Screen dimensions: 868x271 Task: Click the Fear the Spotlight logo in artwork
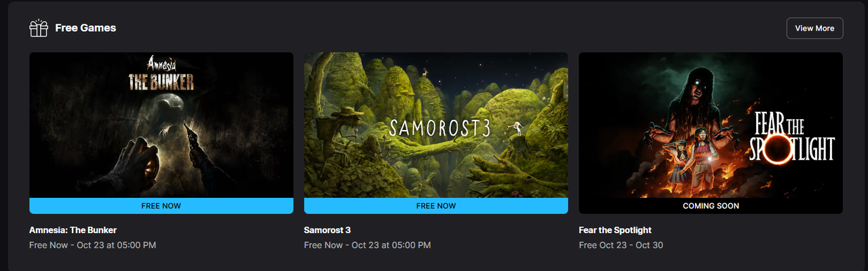pyautogui.click(x=792, y=138)
